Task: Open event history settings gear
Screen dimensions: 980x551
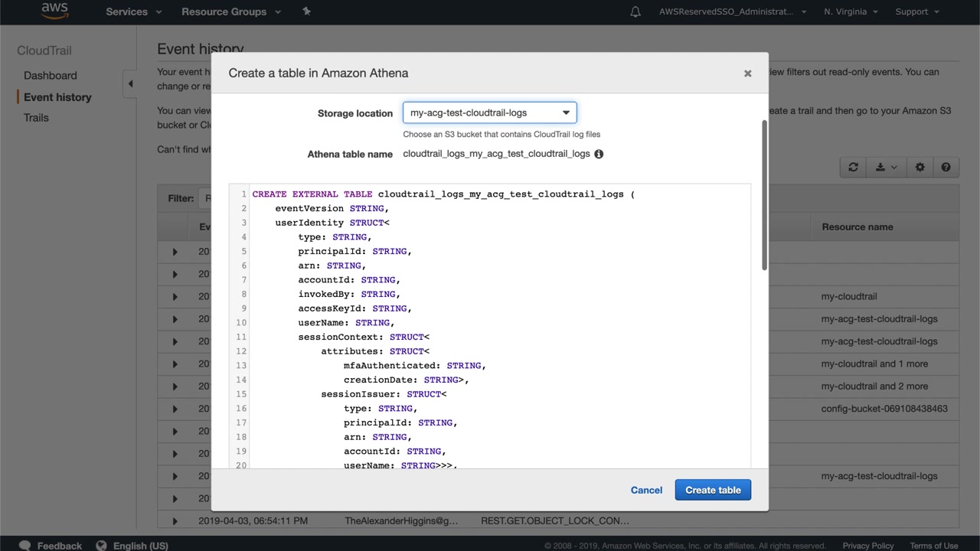Action: pos(920,168)
